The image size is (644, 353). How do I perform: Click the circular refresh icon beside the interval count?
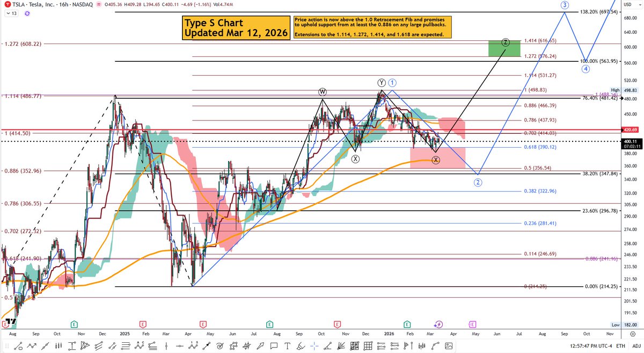tap(27, 13)
